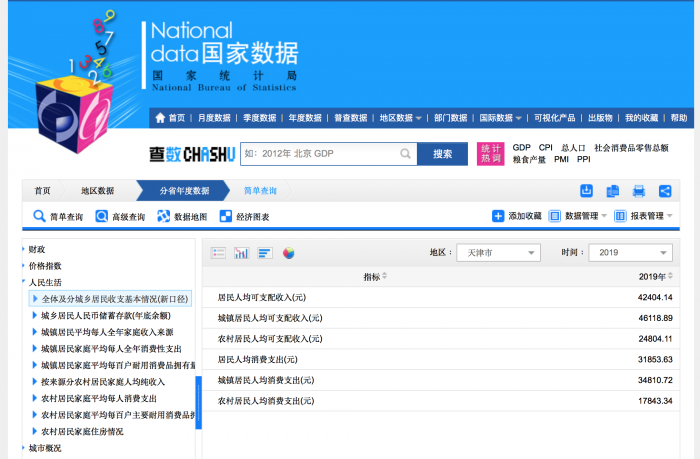The image size is (700, 459).
Task: Sort by the 2019年 column header
Action: pos(657,277)
